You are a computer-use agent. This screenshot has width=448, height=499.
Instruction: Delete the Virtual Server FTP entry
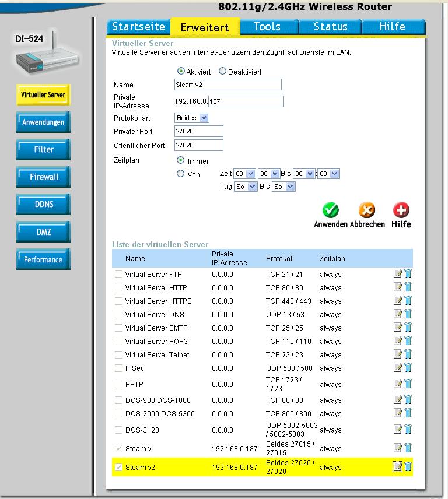[x=408, y=273]
